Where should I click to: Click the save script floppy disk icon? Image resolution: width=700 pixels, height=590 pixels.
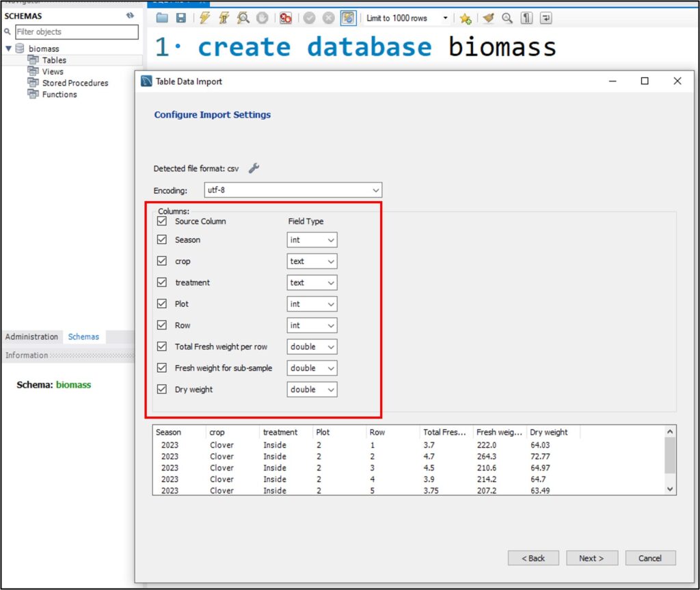180,18
